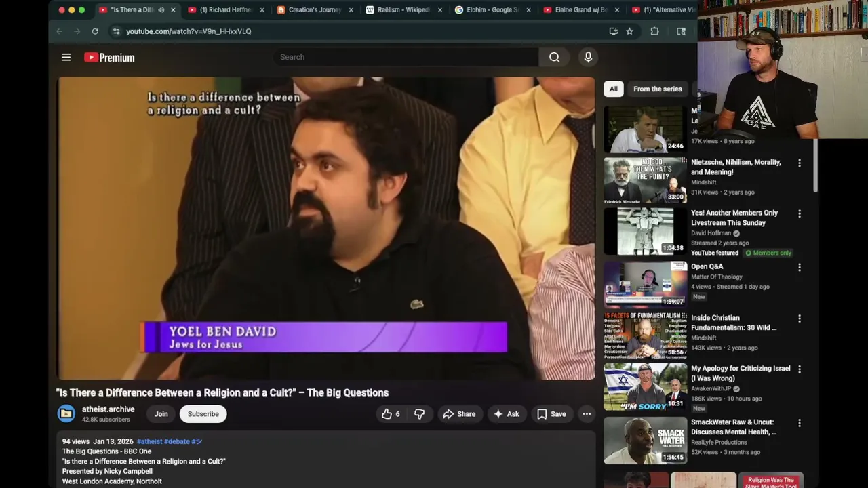868x488 pixels.
Task: Like the video with thumbs up
Action: 391,414
